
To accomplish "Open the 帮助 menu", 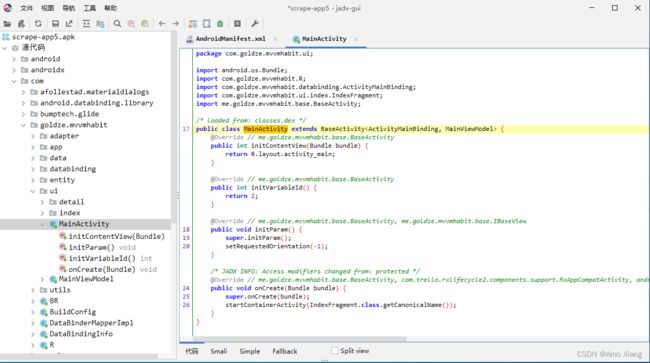I will 111,8.
